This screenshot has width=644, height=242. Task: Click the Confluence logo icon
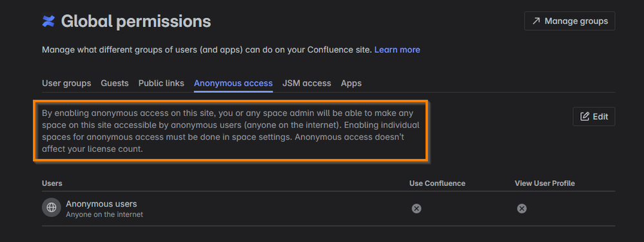coord(48,21)
